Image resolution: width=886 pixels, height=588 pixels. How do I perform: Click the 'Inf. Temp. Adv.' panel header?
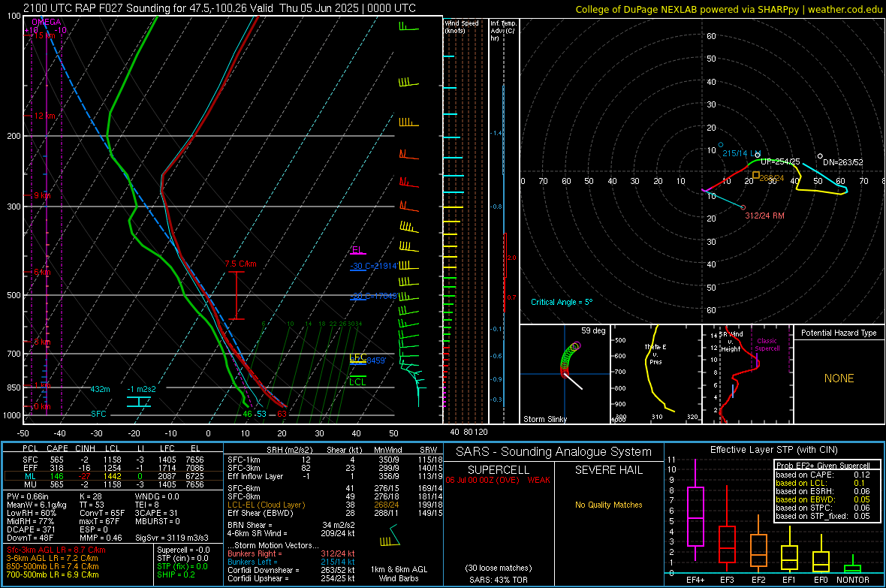click(x=503, y=31)
